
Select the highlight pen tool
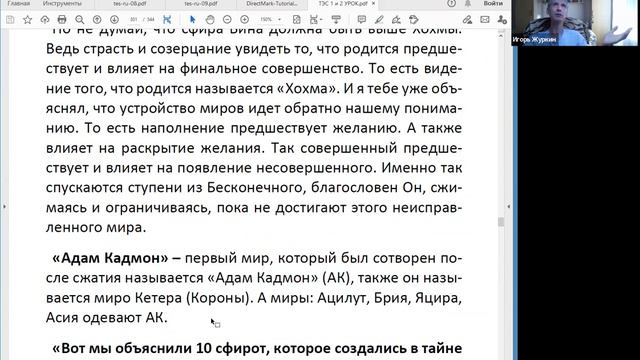point(379,20)
